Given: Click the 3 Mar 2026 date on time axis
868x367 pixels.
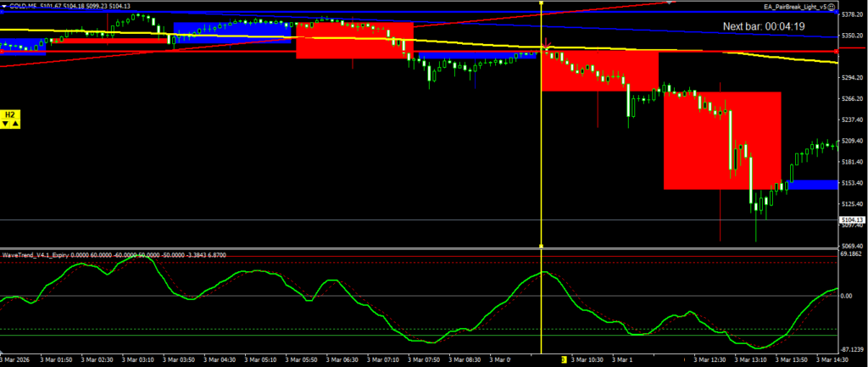Looking at the screenshot, I should [20, 359].
